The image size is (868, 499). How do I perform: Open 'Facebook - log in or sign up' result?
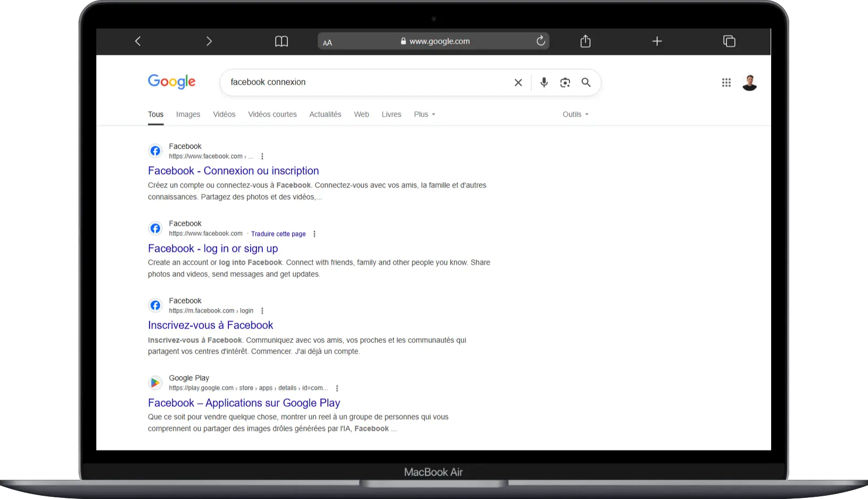pyautogui.click(x=213, y=249)
